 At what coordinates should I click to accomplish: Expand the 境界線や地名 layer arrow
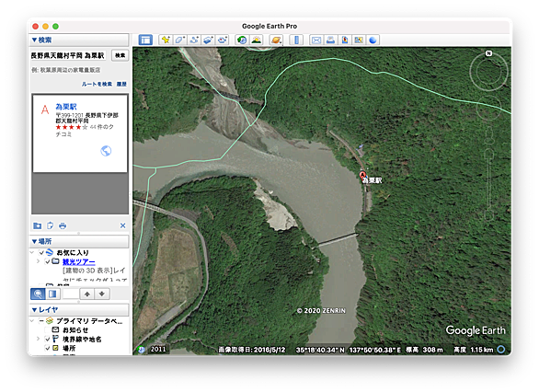tap(38, 339)
